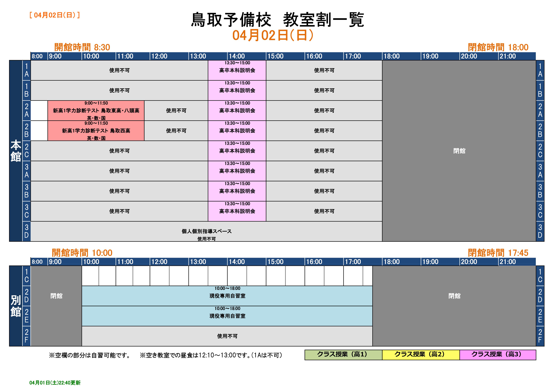Select 13:00 in the 別館 time header
The width and height of the screenshot is (555, 392).
coord(198,262)
